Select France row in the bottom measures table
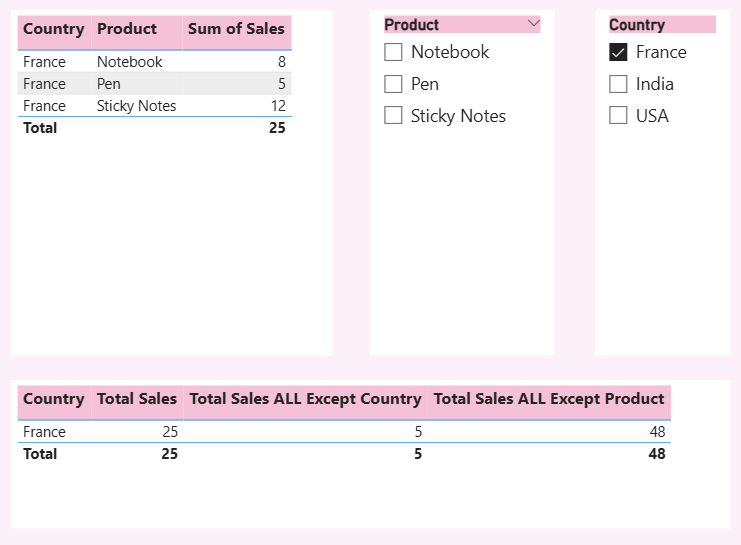Viewport: 741px width, 545px height. pos(44,432)
